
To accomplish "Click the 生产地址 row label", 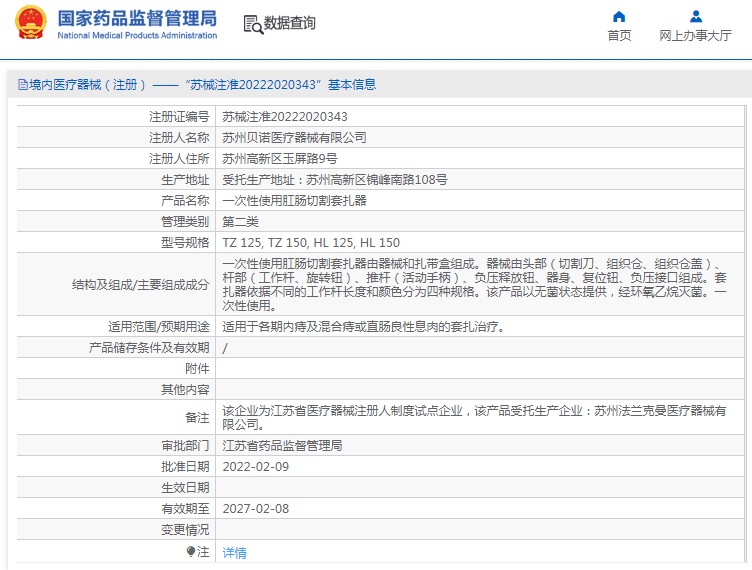I will tap(186, 180).
